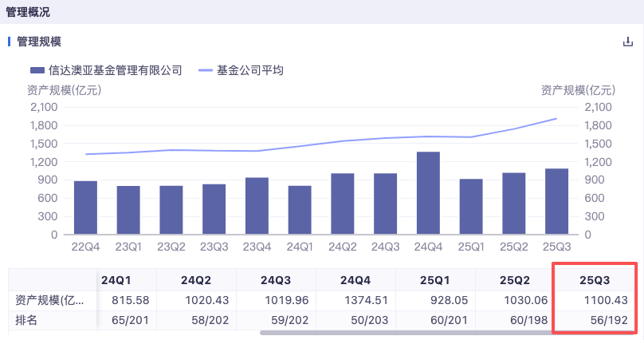The height and width of the screenshot is (340, 644).
Task: Click the 排名 row label
Action: point(28,319)
